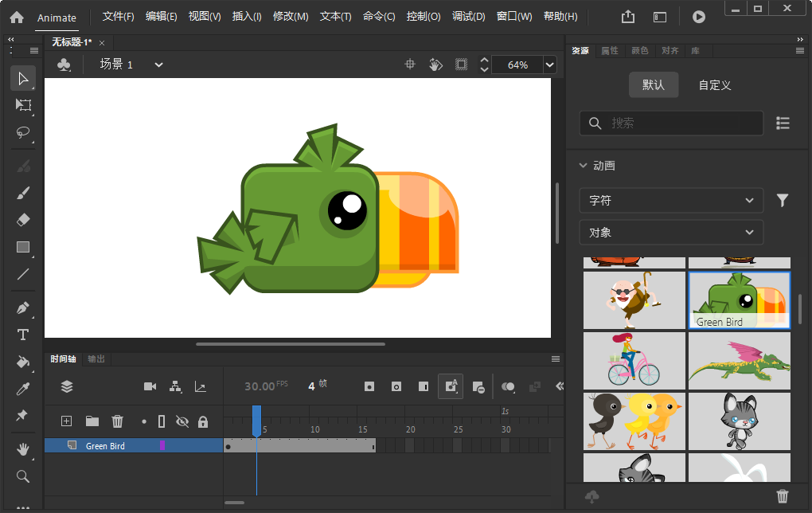The height and width of the screenshot is (513, 812).
Task: Click the New Layer button in the timeline
Action: tap(66, 421)
